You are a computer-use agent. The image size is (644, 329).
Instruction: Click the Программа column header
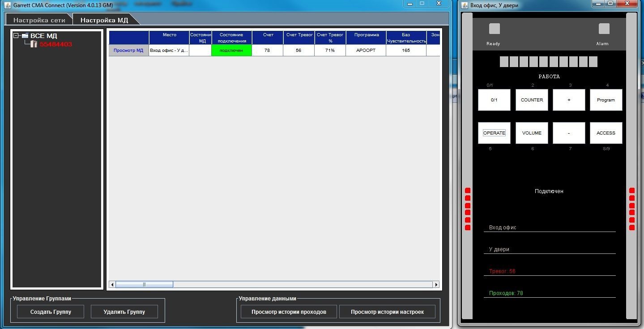coord(366,38)
